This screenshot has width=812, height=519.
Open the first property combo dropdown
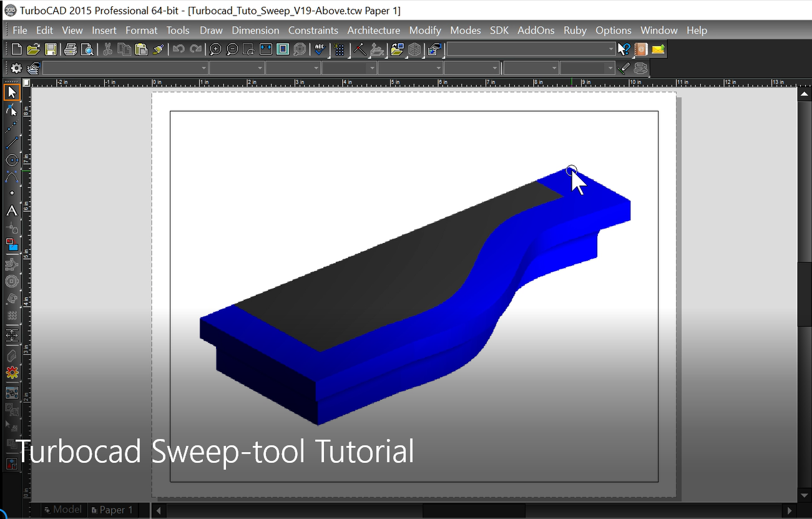[204, 67]
